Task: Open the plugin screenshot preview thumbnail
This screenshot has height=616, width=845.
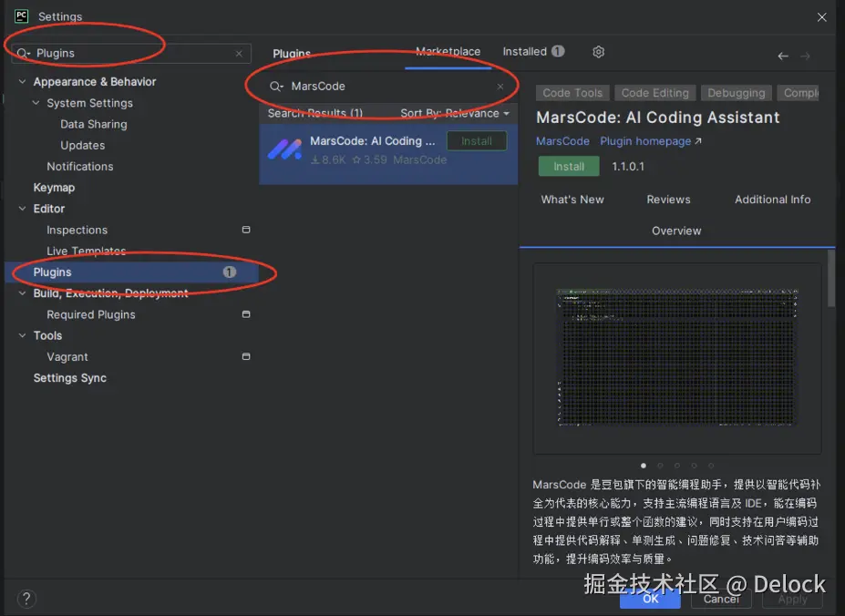Action: point(677,357)
